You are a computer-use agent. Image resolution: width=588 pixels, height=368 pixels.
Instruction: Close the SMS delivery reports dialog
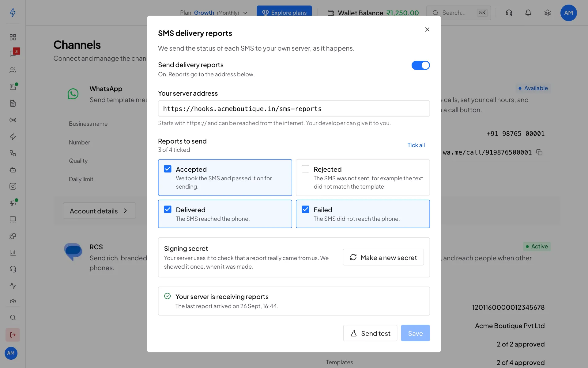tap(427, 29)
